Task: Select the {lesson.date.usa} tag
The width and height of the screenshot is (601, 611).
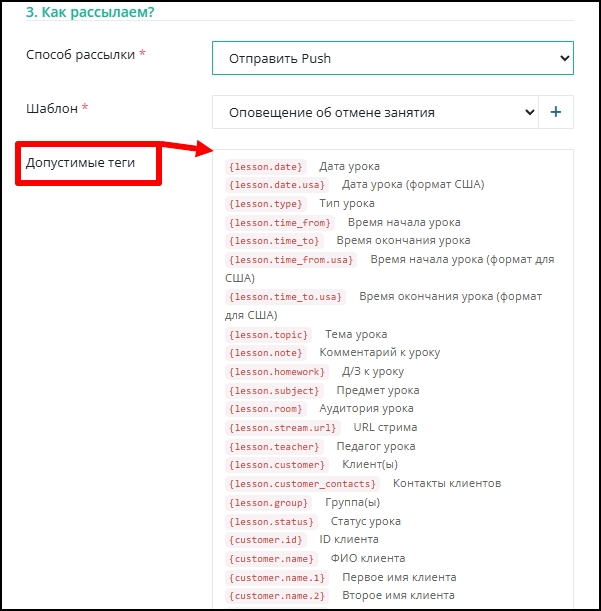Action: (x=277, y=185)
